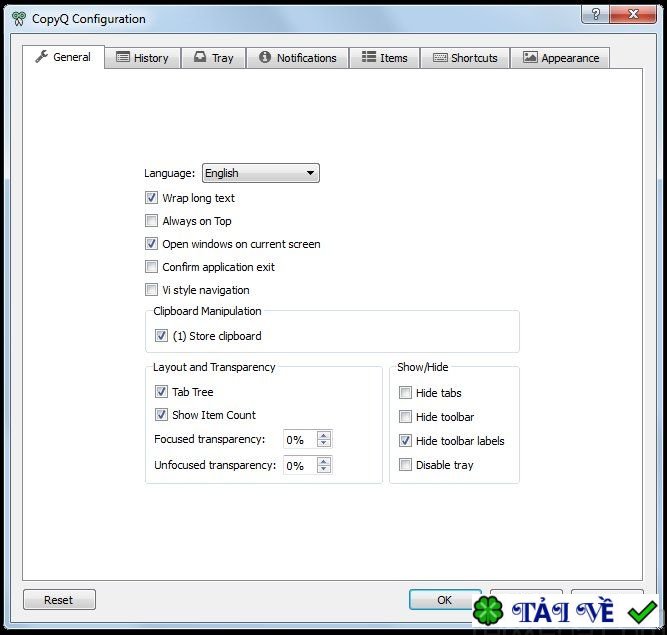Click the Notifications info icon
Image resolution: width=667 pixels, height=635 pixels.
click(x=265, y=57)
